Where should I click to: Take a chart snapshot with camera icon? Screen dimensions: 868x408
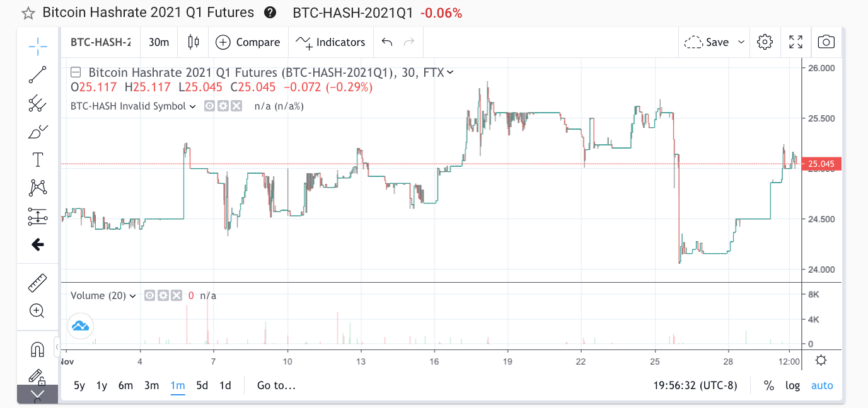pyautogui.click(x=826, y=42)
